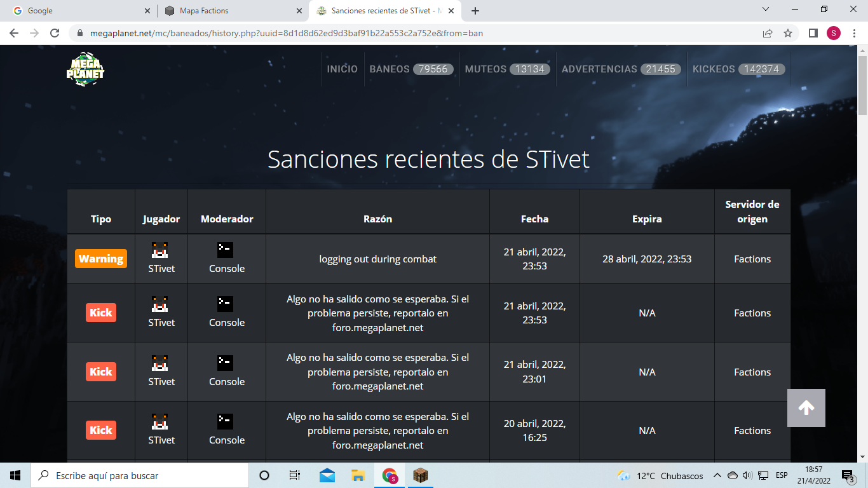Open the Mail app in taskbar
Image resolution: width=868 pixels, height=488 pixels.
coord(327,475)
